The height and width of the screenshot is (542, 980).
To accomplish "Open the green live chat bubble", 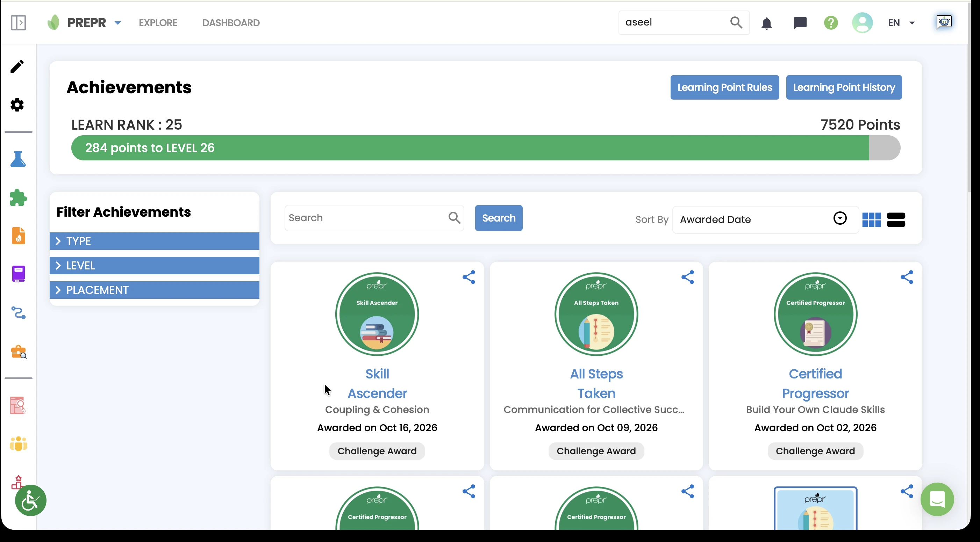I will [x=937, y=499].
